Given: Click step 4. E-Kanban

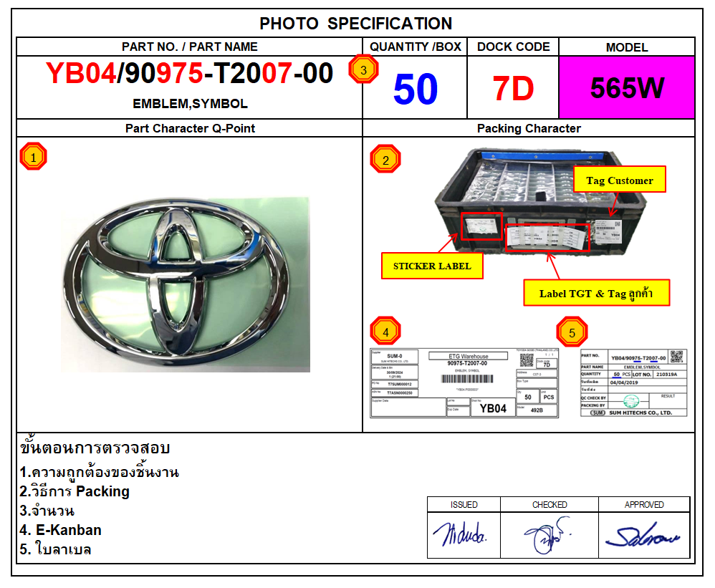Looking at the screenshot, I should coord(61,530).
